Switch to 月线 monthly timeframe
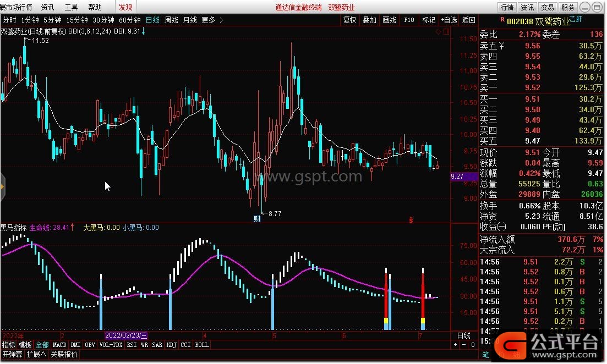The height and width of the screenshot is (364, 607). (190, 20)
